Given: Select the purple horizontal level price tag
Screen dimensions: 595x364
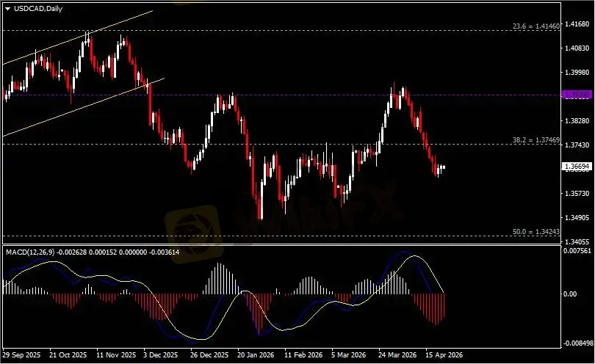Looking at the screenshot, I should 577,95.
